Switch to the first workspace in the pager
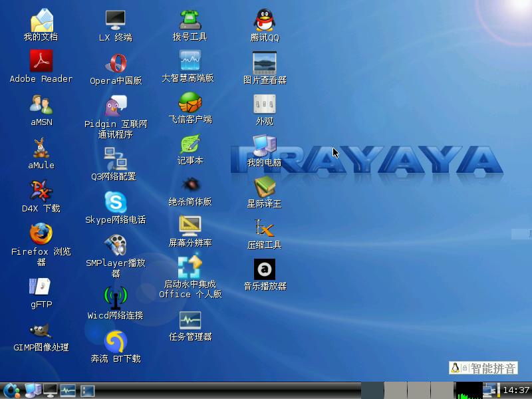 pyautogui.click(x=372, y=390)
